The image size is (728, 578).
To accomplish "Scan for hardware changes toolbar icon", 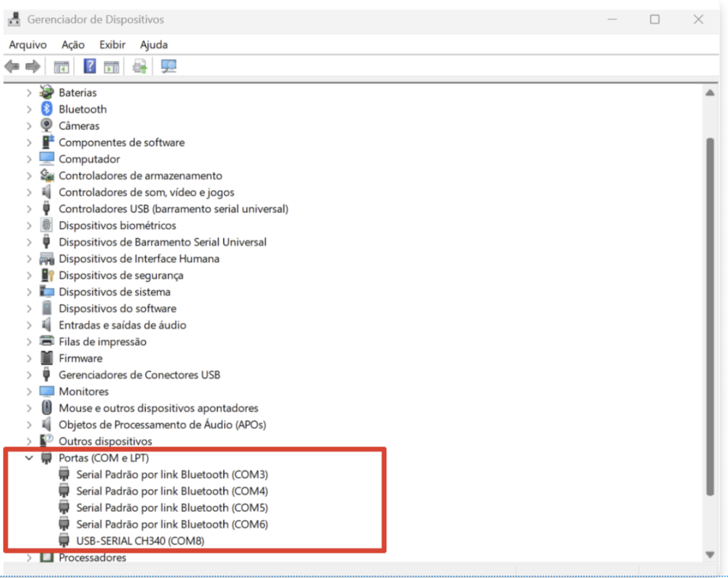I will [168, 66].
